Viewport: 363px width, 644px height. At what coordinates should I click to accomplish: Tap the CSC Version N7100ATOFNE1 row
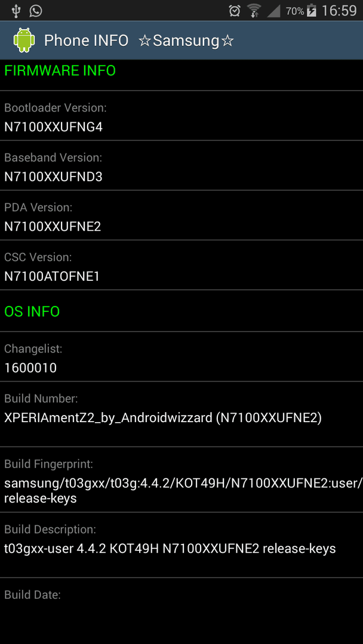click(x=181, y=265)
